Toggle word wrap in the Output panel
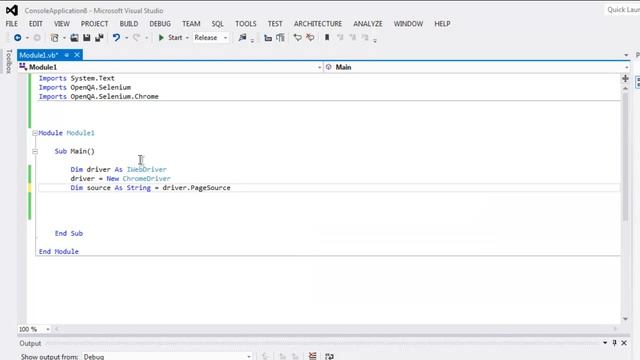The width and height of the screenshot is (640, 360). (x=329, y=356)
